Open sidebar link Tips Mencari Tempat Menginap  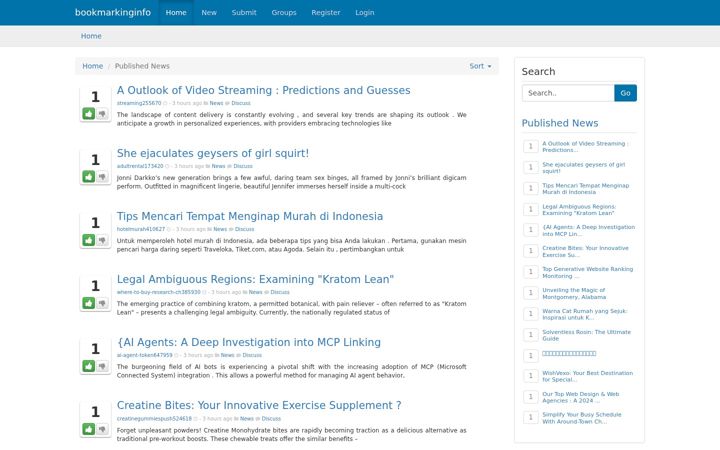(585, 189)
